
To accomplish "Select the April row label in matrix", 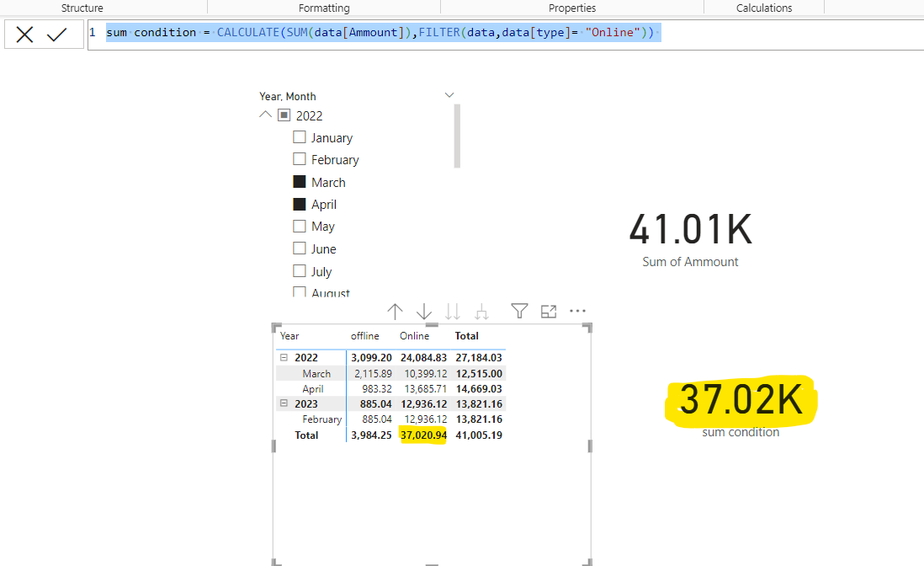I will [x=313, y=388].
